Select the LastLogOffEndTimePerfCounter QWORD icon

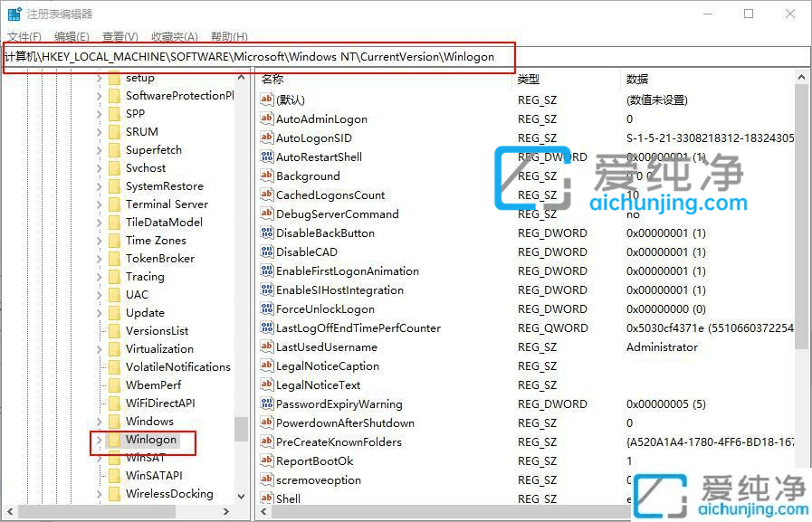point(267,327)
